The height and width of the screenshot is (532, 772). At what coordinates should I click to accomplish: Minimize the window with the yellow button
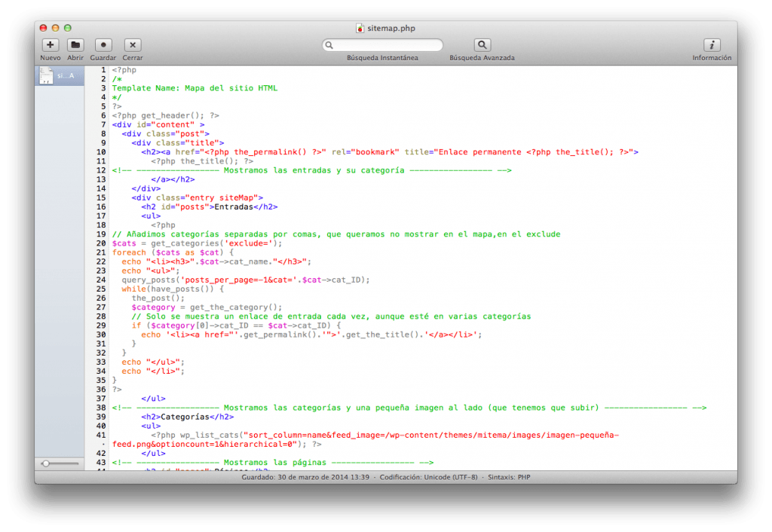[56, 28]
